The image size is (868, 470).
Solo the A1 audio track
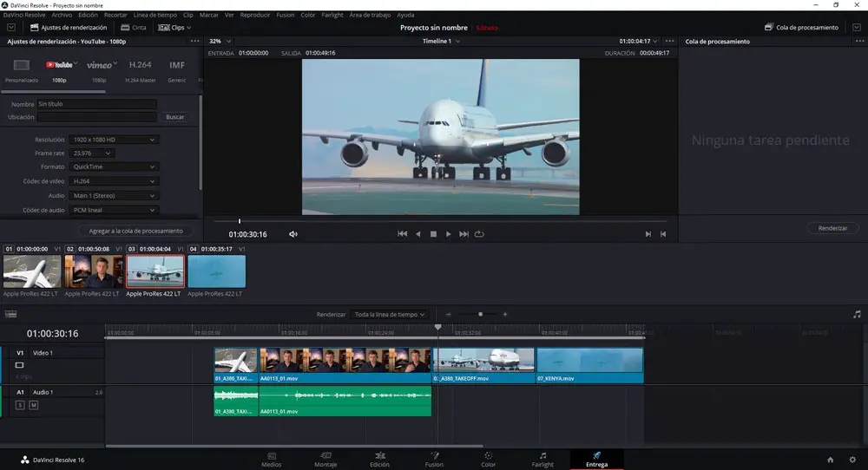[x=20, y=405]
